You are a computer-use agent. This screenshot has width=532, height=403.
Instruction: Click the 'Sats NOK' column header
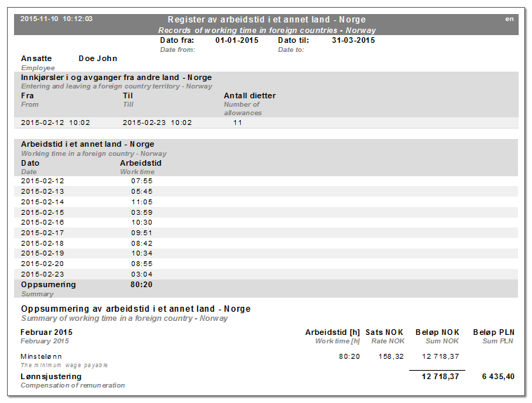pos(385,332)
